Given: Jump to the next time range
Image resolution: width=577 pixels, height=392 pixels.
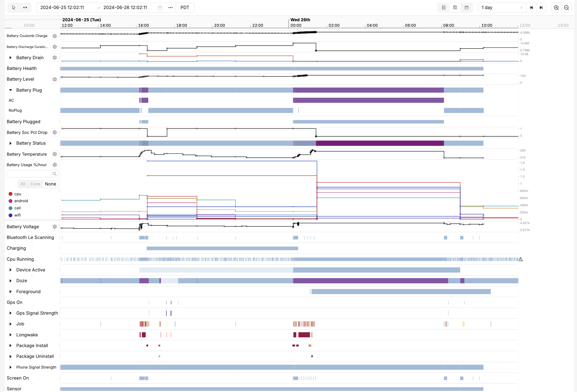Looking at the screenshot, I should click(541, 7).
